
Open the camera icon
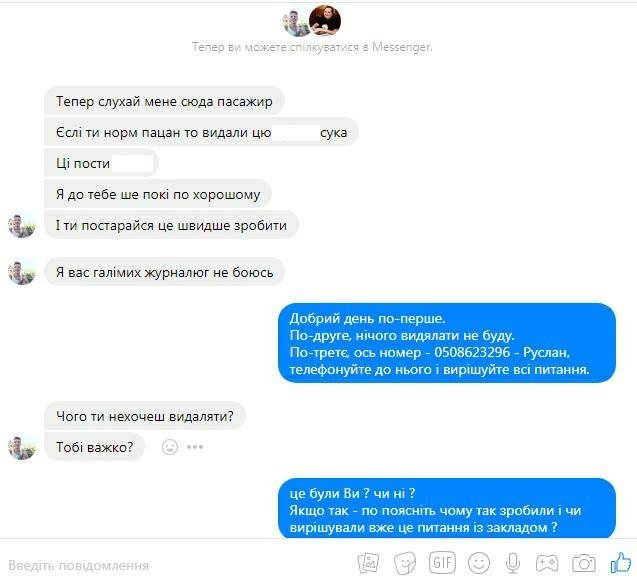584,563
